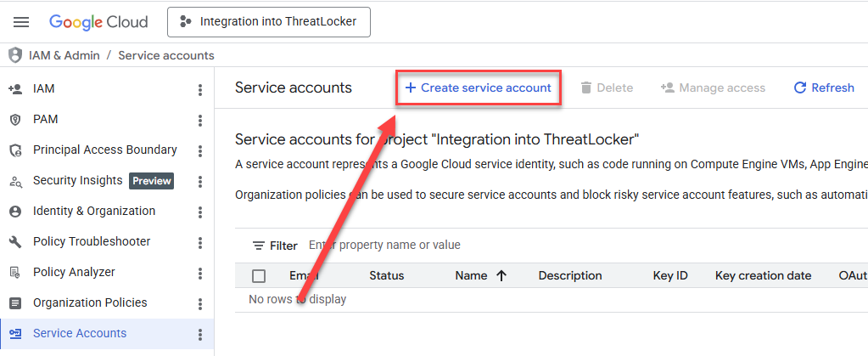Open more options for Policy Analyzer
The image size is (868, 356).
(x=200, y=273)
